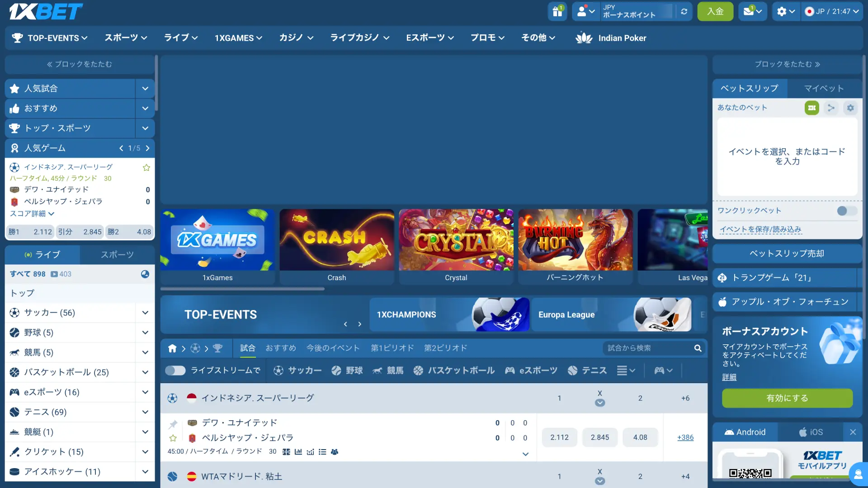Open the messages envelope icon

(752, 11)
